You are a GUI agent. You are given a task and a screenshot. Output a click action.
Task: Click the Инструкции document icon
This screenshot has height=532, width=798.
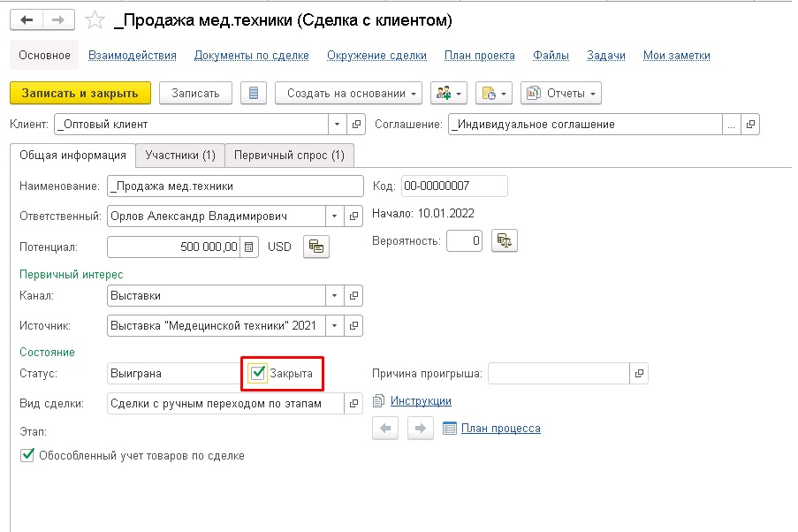click(376, 400)
